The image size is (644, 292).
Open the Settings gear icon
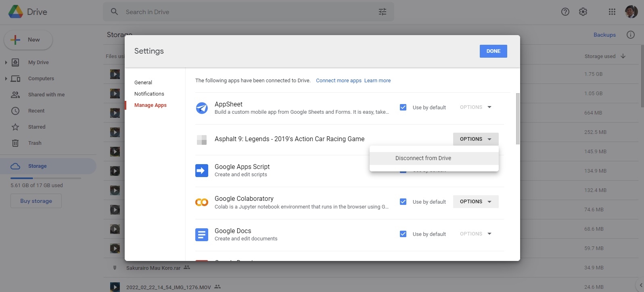[583, 12]
